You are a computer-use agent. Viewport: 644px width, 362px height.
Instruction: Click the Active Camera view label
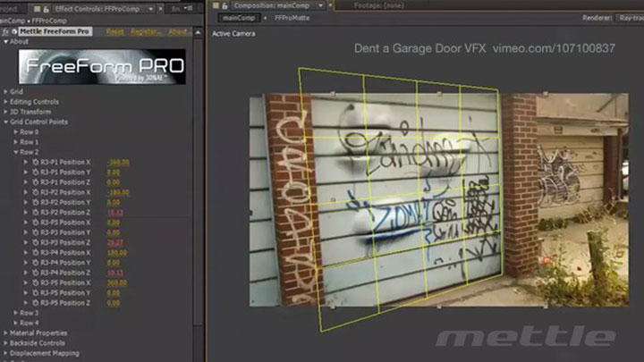tap(233, 34)
